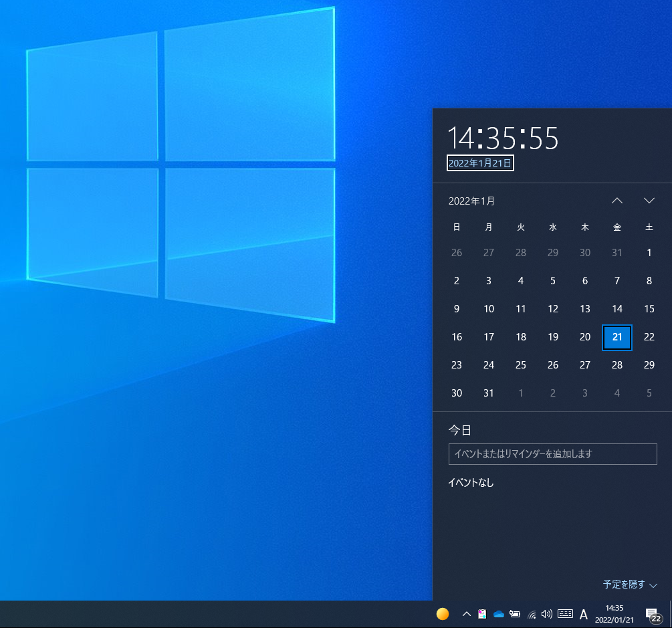This screenshot has height=628, width=672.
Task: Pick grayed-out December 26 in first row
Action: pos(457,253)
